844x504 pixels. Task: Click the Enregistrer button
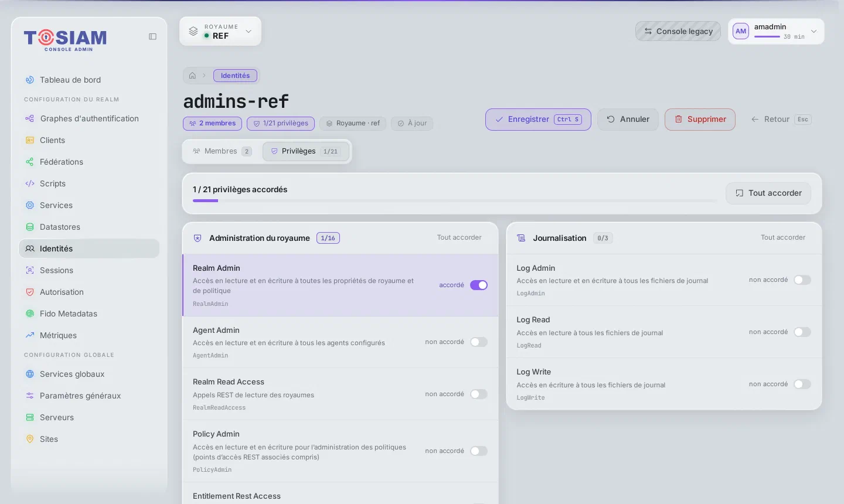538,120
